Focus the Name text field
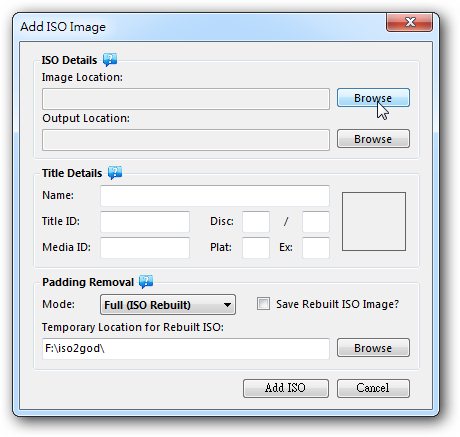Screen dimensions: 460x437 click(x=215, y=196)
